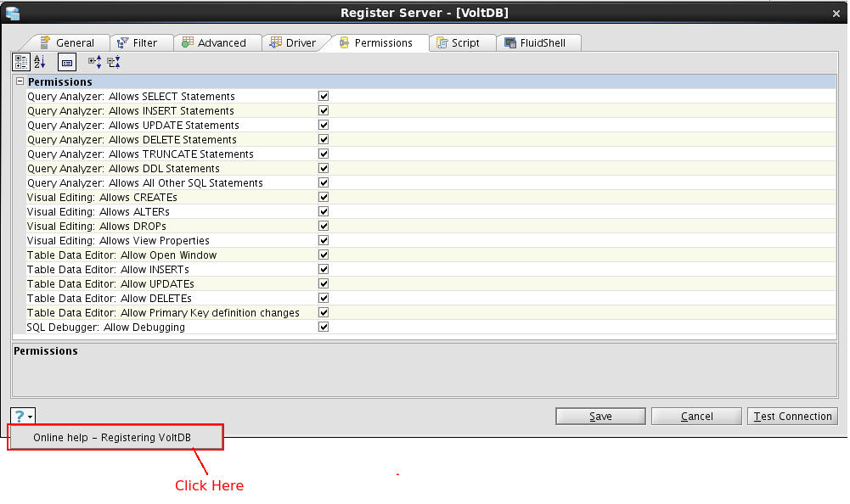Toggle Allows DELETE Statements checkbox

click(324, 139)
